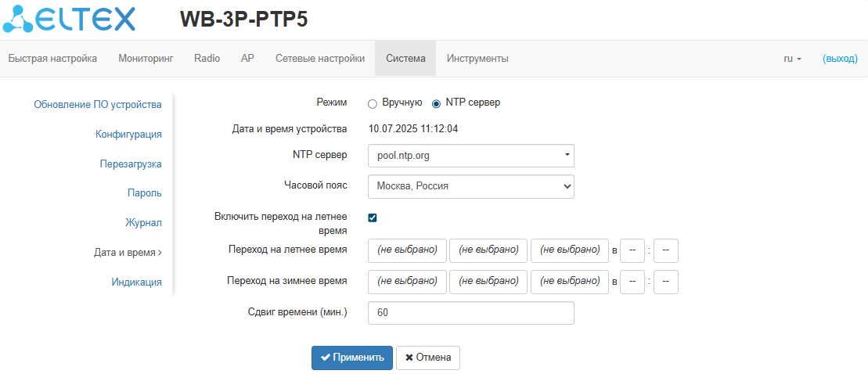Click the summer time hour field

[632, 250]
